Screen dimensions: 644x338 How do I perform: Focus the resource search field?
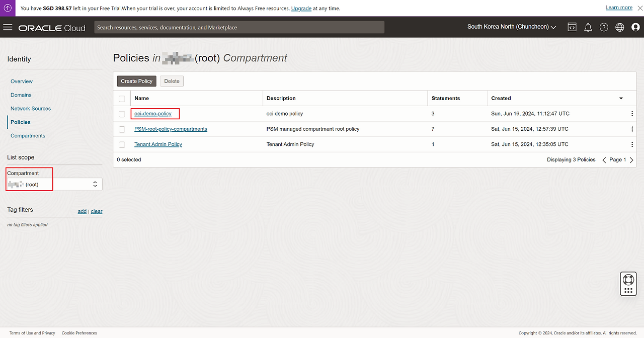[239, 27]
